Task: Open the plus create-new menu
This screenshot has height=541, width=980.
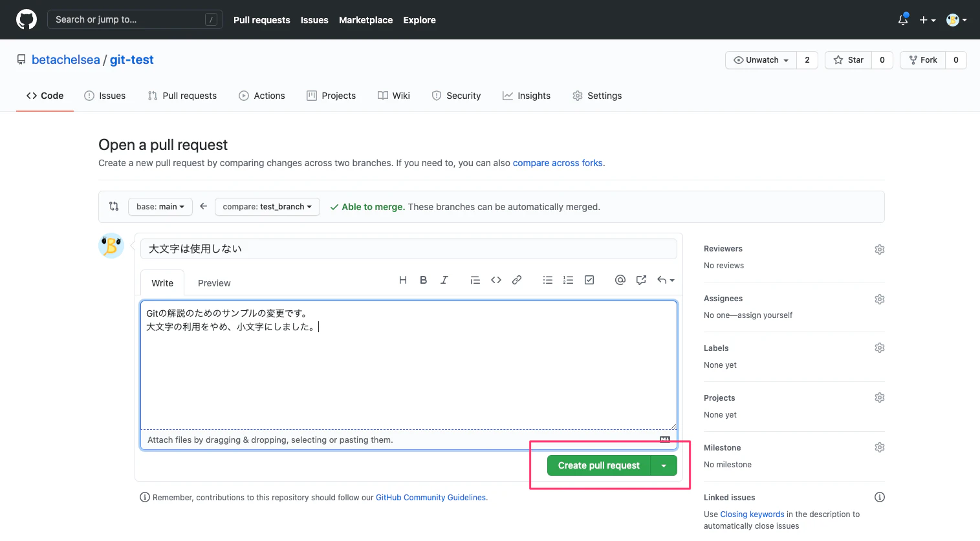Action: point(928,20)
